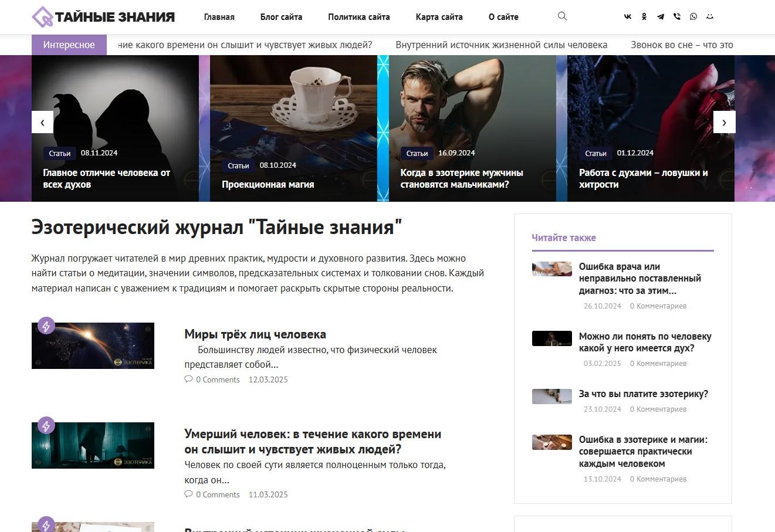Click the Тайные знания site logo
Viewport: 775px width, 532px height.
tap(103, 17)
